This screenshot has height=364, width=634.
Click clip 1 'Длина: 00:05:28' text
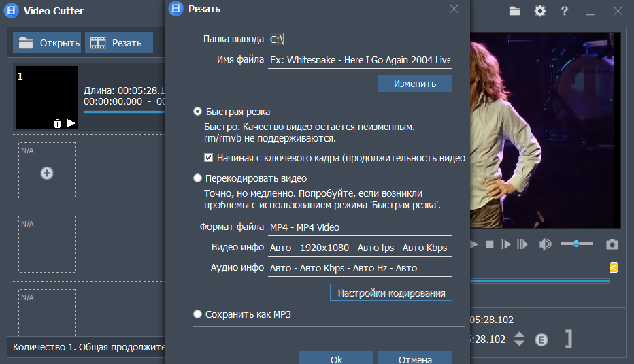[124, 90]
